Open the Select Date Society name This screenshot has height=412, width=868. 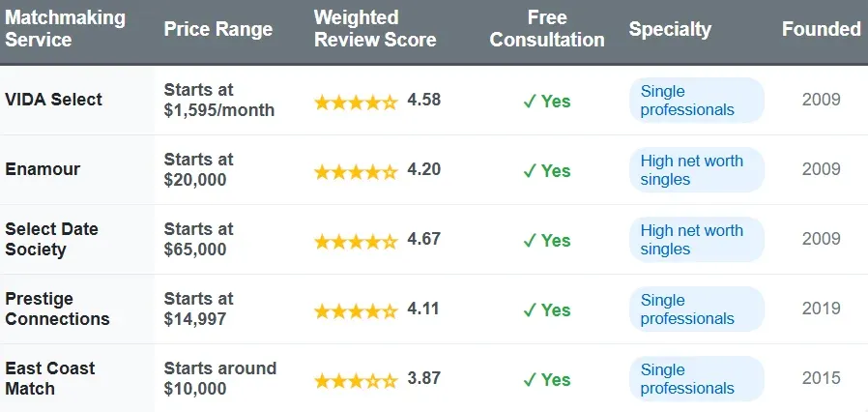pyautogui.click(x=51, y=240)
